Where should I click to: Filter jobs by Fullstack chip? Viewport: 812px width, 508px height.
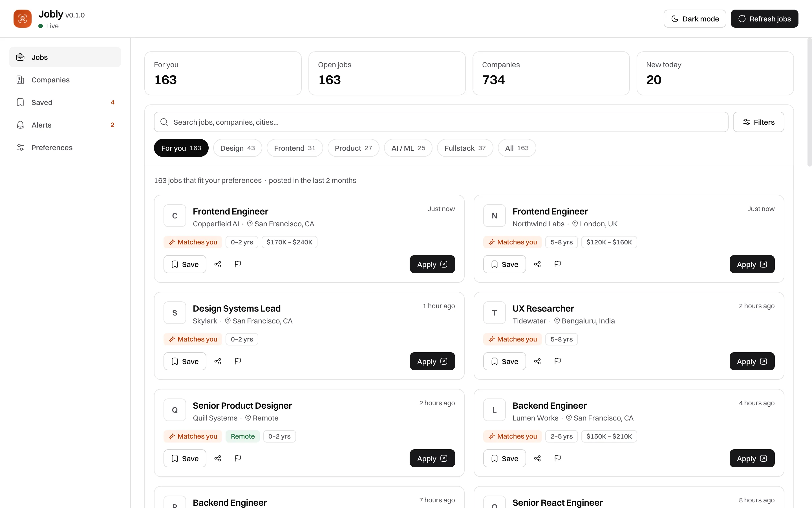click(x=465, y=148)
